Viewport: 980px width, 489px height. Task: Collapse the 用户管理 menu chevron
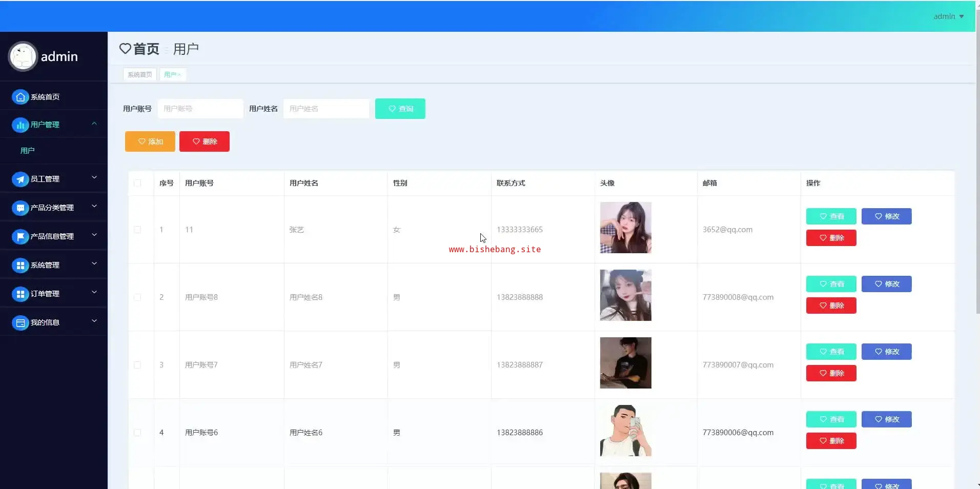94,124
